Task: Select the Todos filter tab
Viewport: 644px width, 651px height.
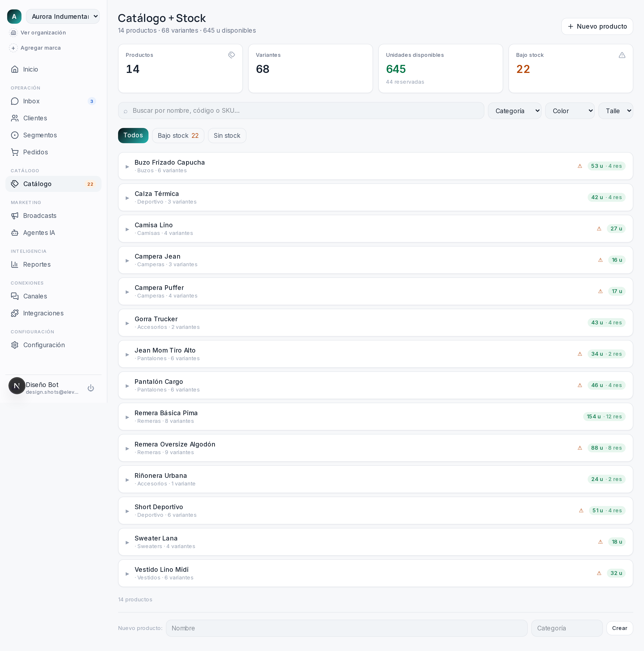Action: point(133,135)
